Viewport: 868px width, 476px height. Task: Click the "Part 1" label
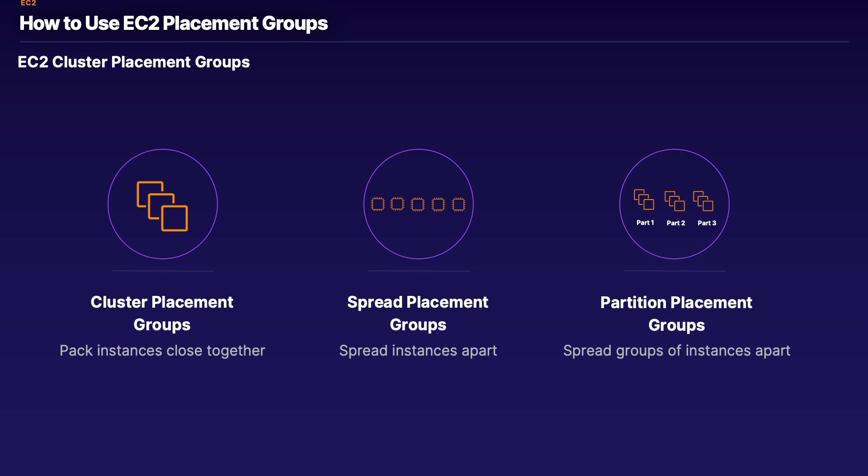coord(645,223)
